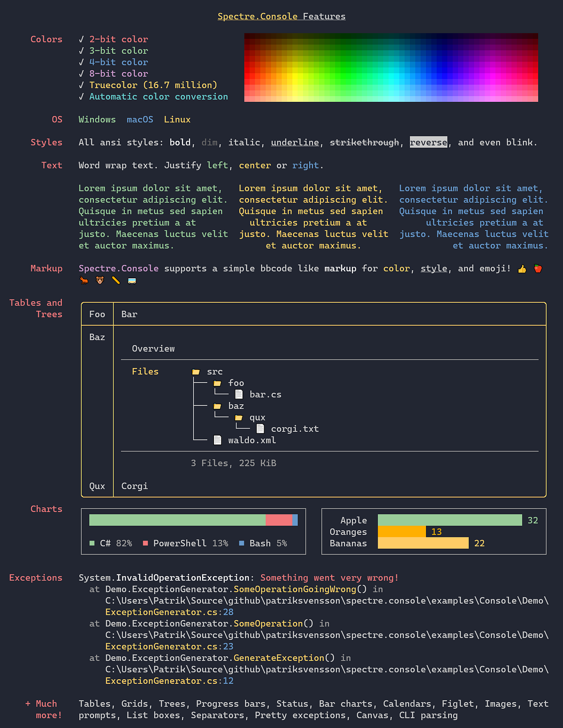
Task: Switch to the Linux option
Action: 177,119
